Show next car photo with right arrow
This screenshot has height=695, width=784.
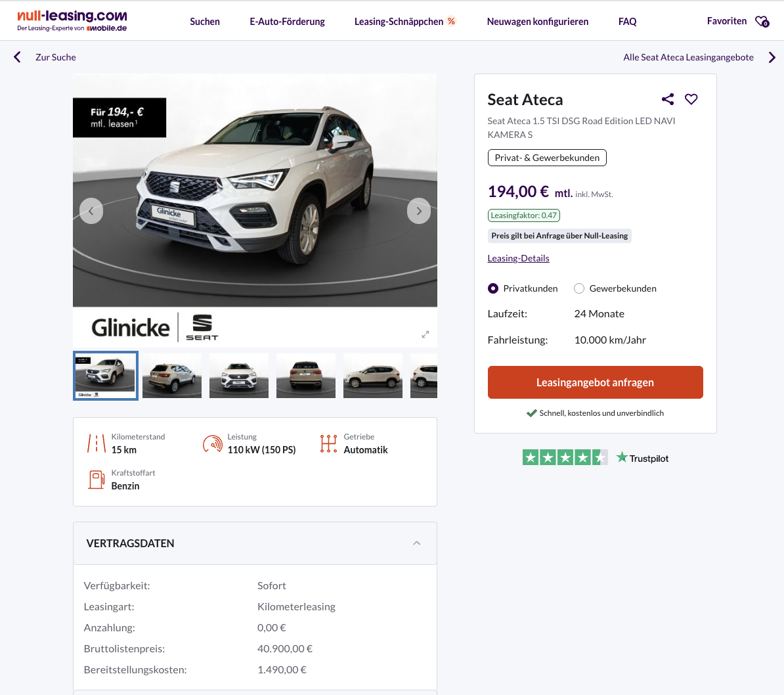(x=419, y=211)
